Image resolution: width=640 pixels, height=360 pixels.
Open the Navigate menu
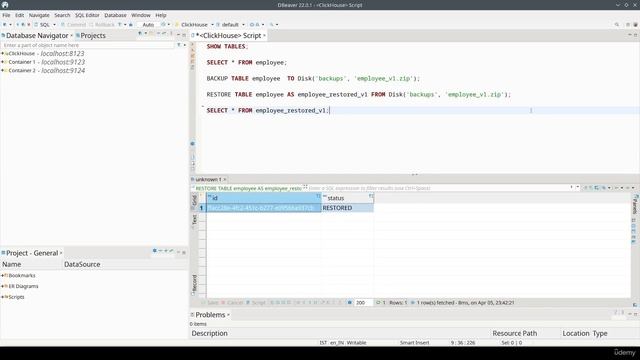click(39, 15)
